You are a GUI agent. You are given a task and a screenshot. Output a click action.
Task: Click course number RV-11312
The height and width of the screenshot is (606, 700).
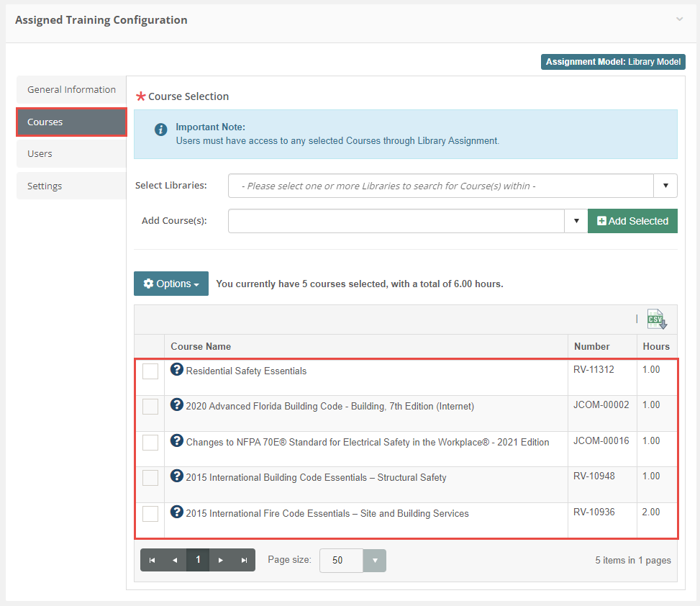click(x=594, y=369)
